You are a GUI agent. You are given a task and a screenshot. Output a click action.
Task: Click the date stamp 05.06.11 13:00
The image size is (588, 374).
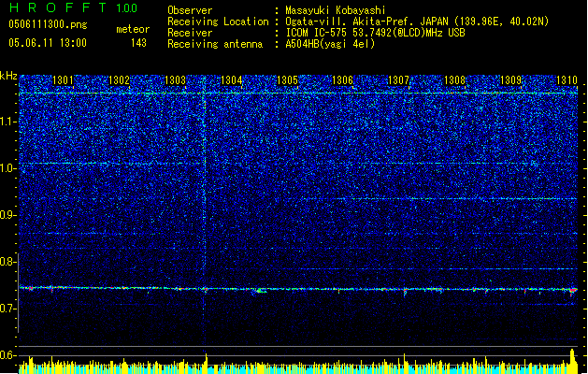click(x=48, y=43)
